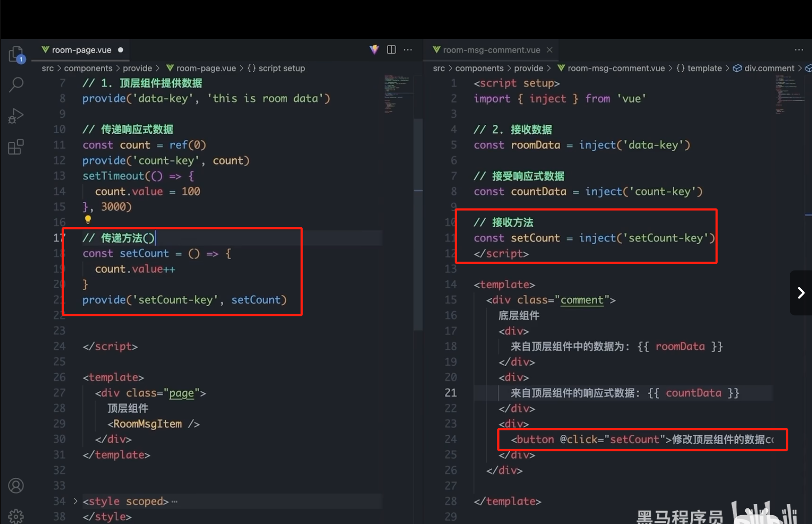Open the Search view in activity bar

pos(16,84)
